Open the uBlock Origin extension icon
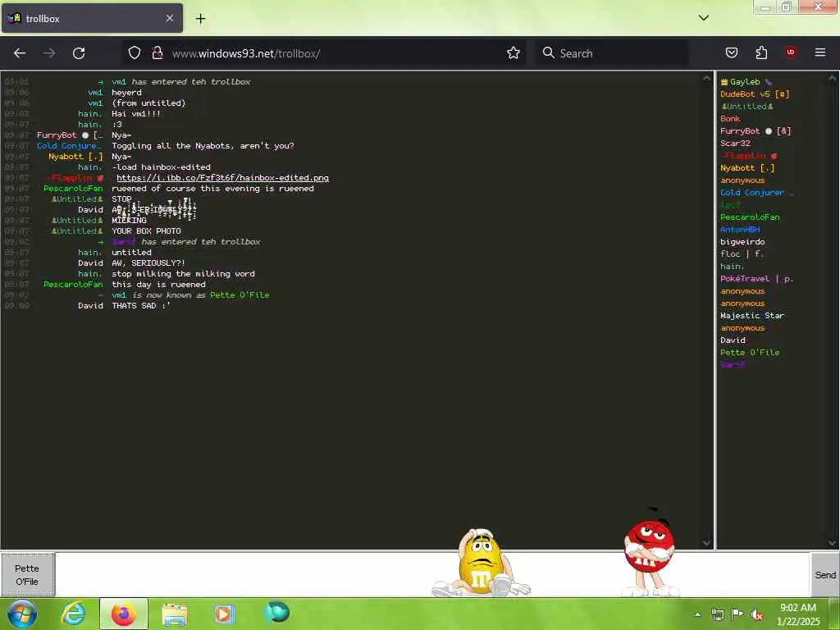840x630 pixels. pyautogui.click(x=791, y=52)
